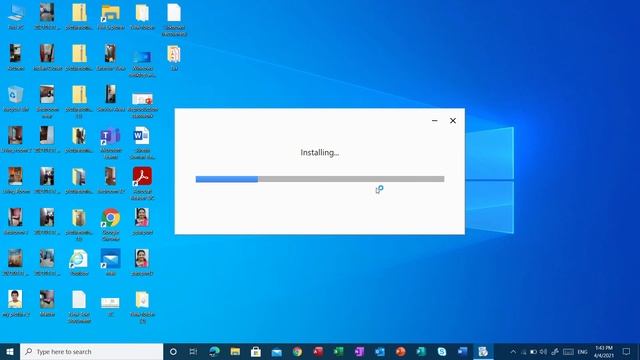Viewport: 640px width, 360px height.
Task: Select the Mail shortcut on the desktop
Action: 111,262
